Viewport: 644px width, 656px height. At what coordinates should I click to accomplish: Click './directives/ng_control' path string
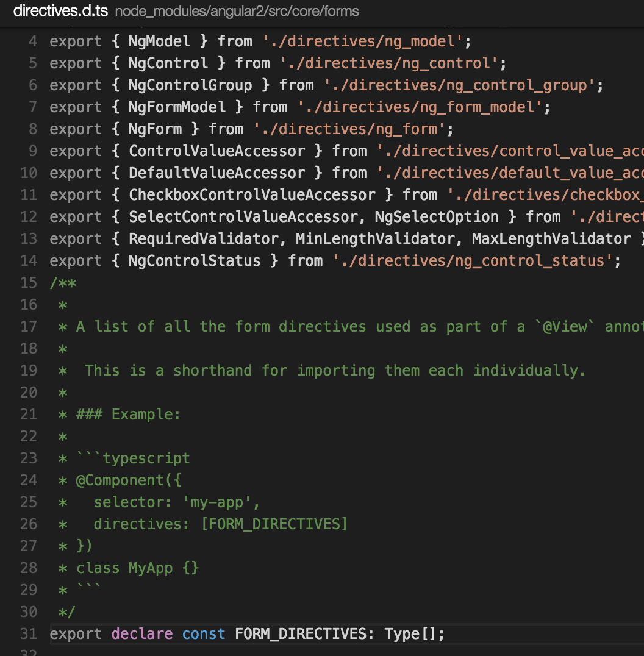pyautogui.click(x=388, y=63)
